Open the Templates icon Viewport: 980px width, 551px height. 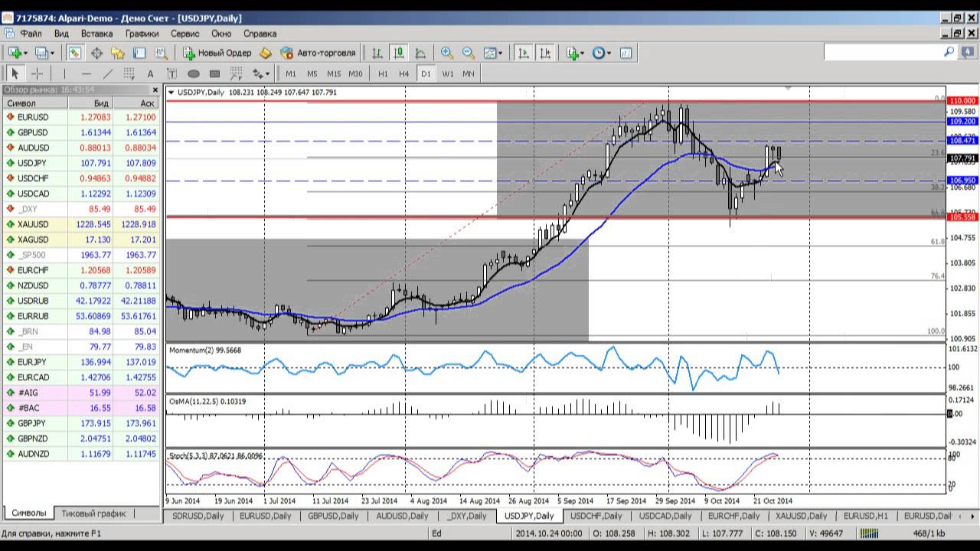coord(626,53)
